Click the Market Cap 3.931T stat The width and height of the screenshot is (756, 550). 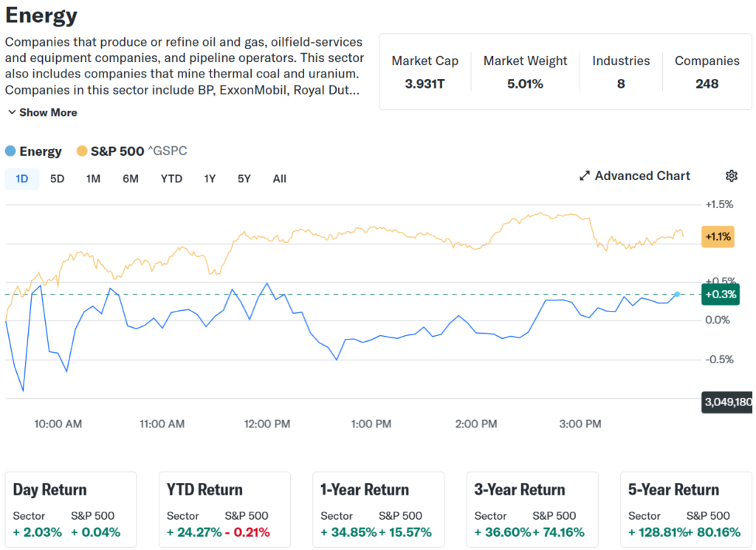point(425,72)
